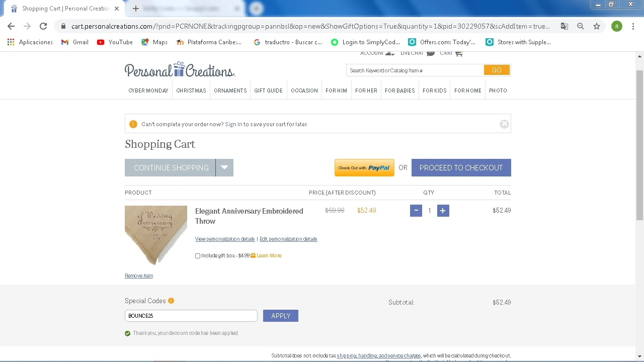Open the YouTube bookmark
Image resolution: width=644 pixels, height=362 pixels.
pyautogui.click(x=115, y=42)
